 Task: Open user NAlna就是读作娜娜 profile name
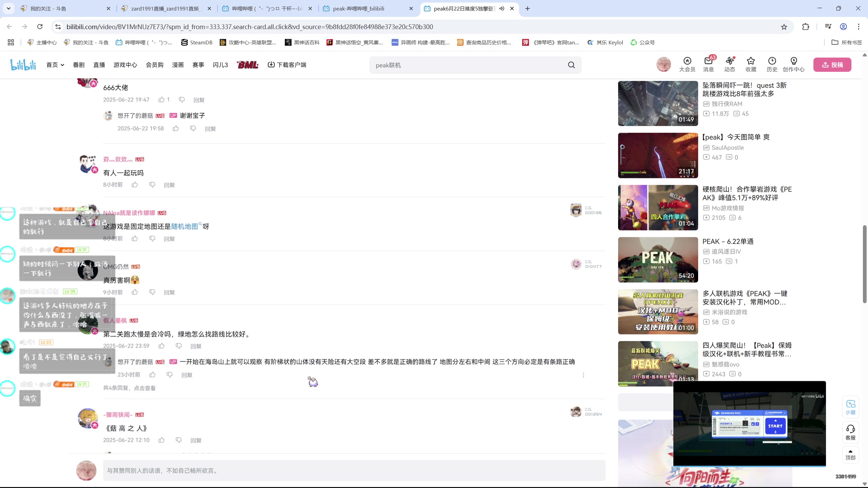coord(129,213)
